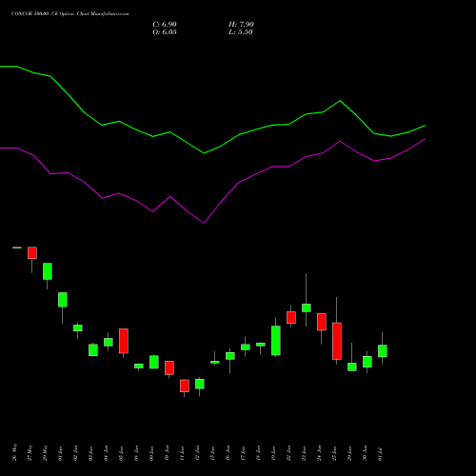Select the open value 'O: 6.05'
The image size is (476, 476).
(x=165, y=32)
